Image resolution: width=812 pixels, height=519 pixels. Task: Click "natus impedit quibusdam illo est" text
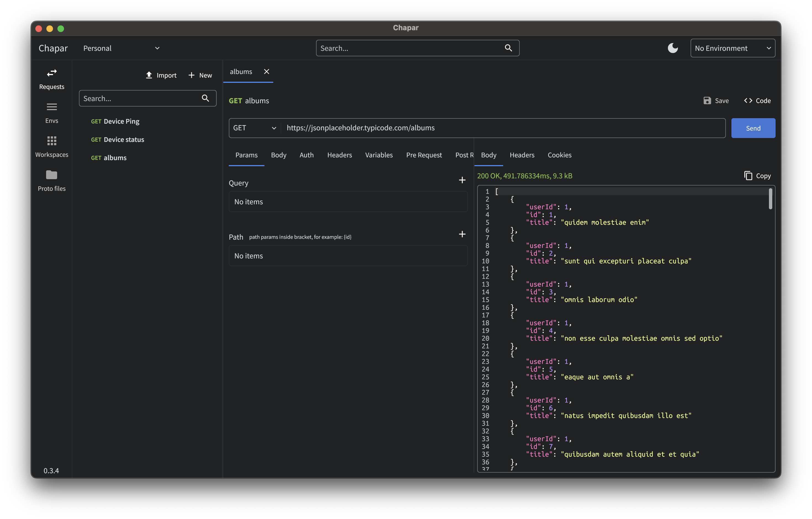point(626,415)
